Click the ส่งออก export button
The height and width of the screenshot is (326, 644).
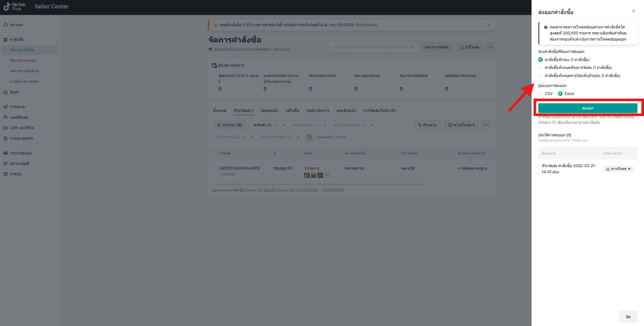(x=588, y=108)
